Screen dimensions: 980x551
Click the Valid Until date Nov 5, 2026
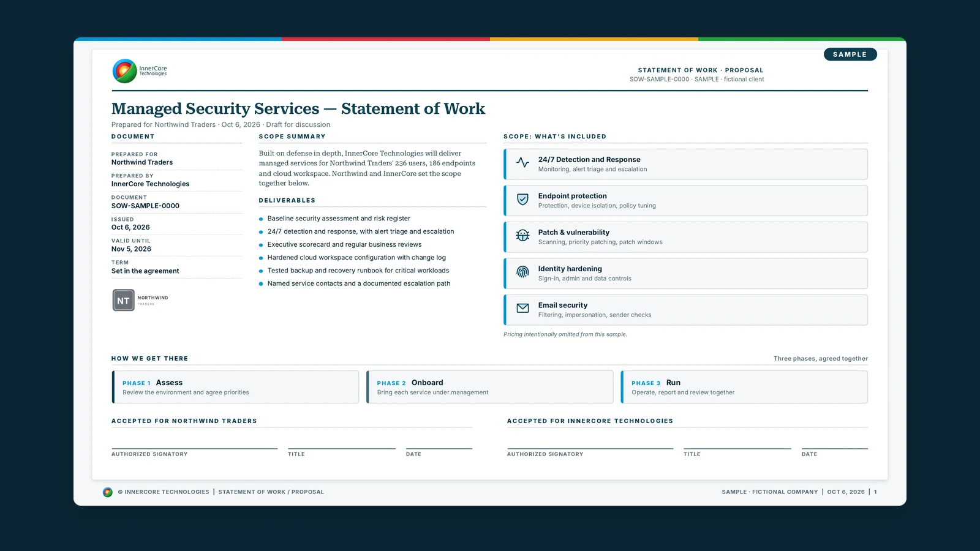pyautogui.click(x=131, y=249)
